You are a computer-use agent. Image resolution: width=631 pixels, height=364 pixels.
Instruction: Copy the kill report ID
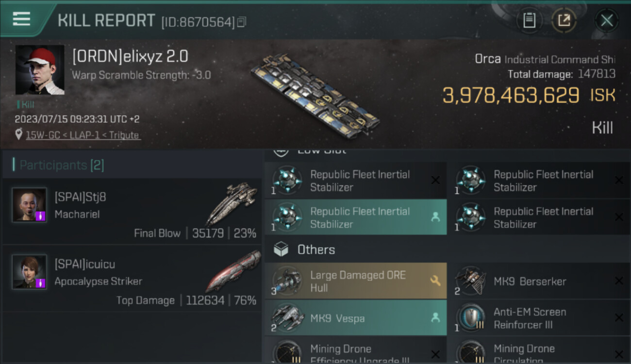pyautogui.click(x=242, y=22)
